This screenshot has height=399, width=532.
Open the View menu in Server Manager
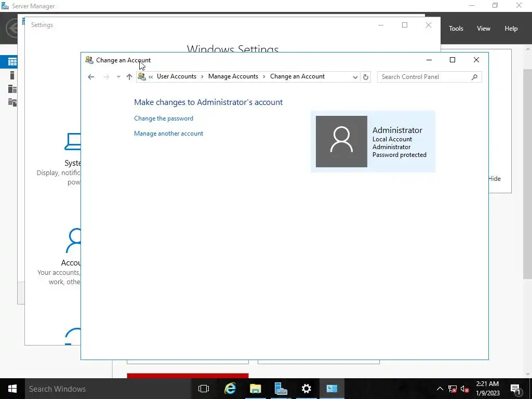click(484, 29)
